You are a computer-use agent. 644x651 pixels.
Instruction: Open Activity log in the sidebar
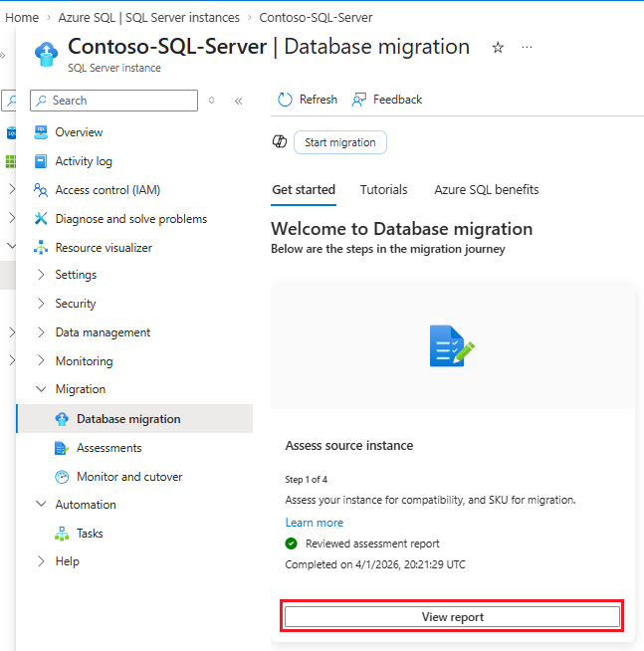point(84,161)
